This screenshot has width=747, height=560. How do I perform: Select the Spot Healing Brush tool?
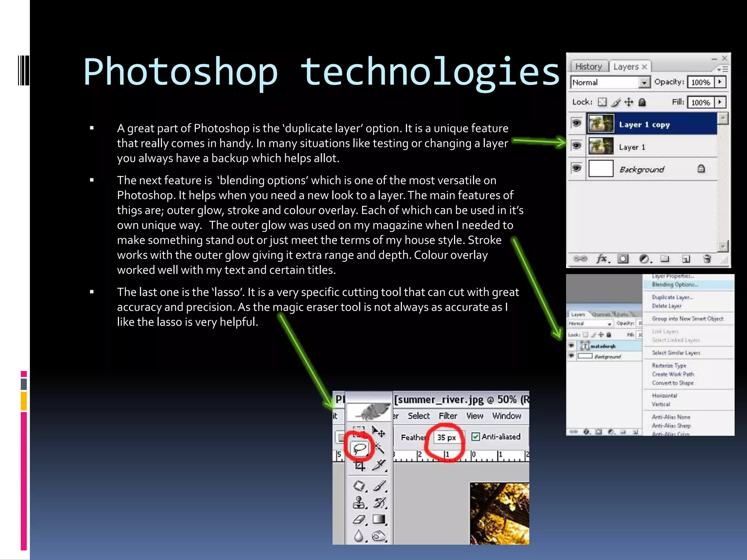pos(359,486)
